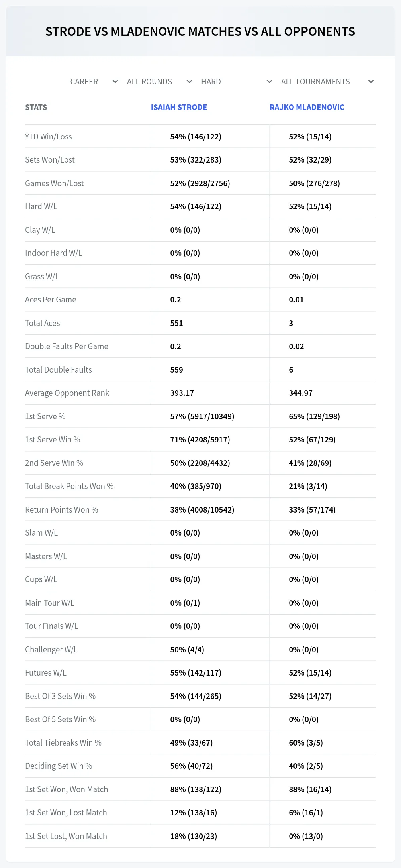Viewport: 401px width, 868px height.
Task: Click the chevron next to CAREER
Action: [x=115, y=82]
